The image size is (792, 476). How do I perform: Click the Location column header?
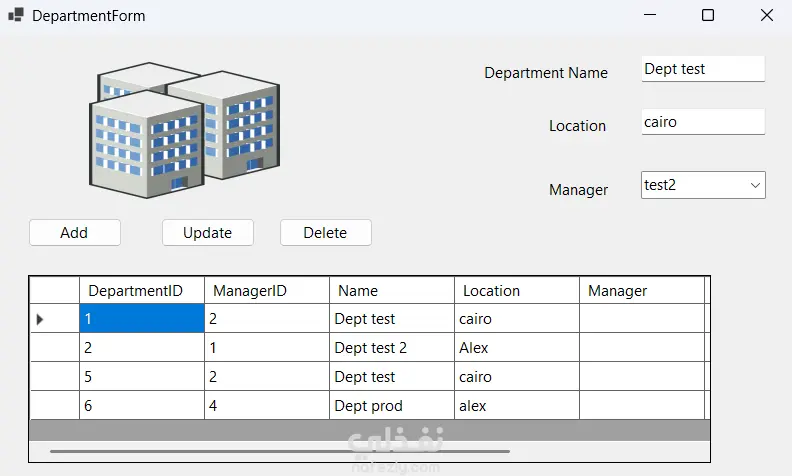[516, 291]
